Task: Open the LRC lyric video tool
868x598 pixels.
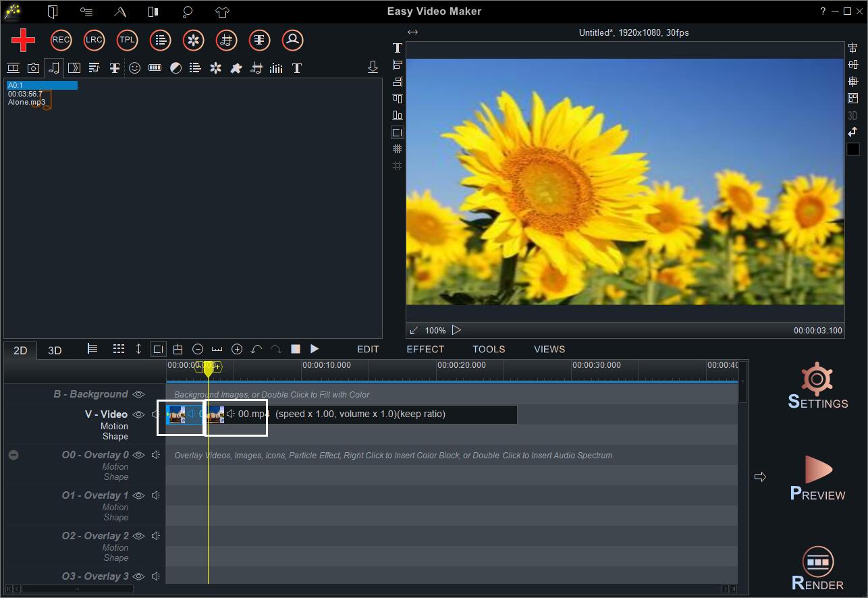Action: [94, 40]
